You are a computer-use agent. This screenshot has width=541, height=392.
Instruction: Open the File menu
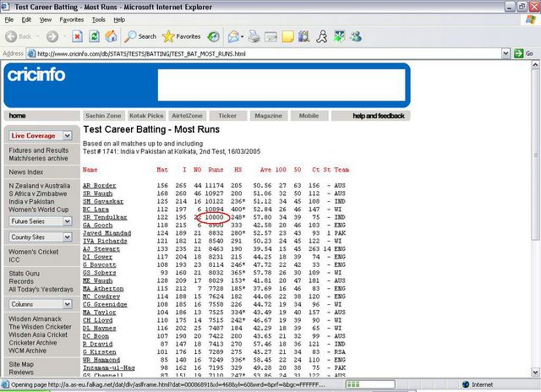(x=9, y=19)
